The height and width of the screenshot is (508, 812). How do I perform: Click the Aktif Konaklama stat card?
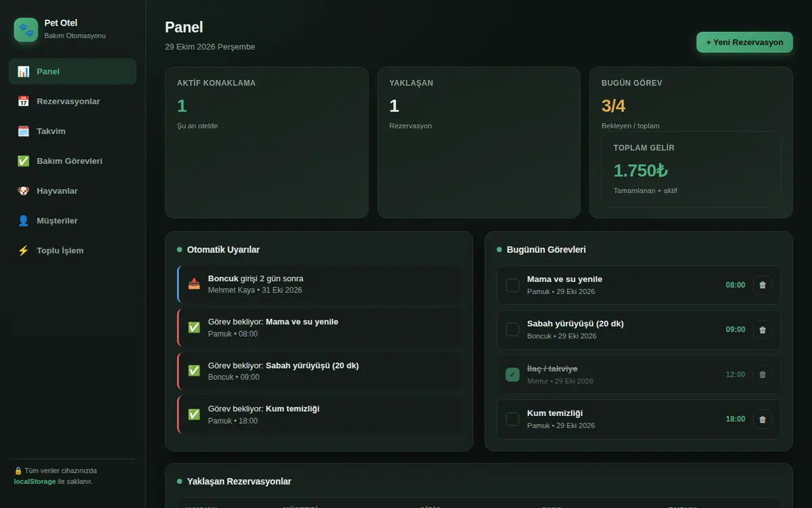[267, 142]
